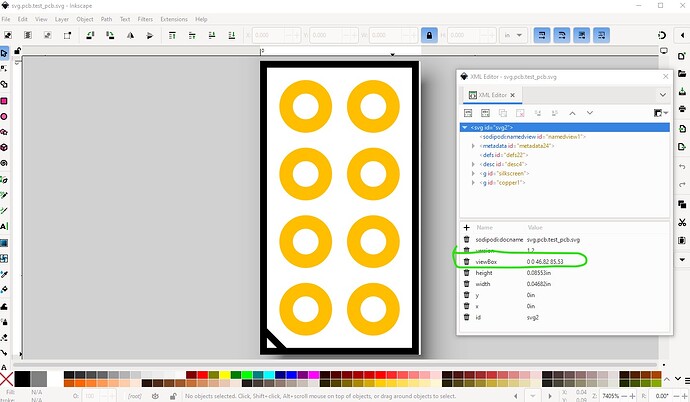Click unindent node arrow in XML Editor
Image resolution: width=690 pixels, height=402 pixels.
(x=538, y=113)
